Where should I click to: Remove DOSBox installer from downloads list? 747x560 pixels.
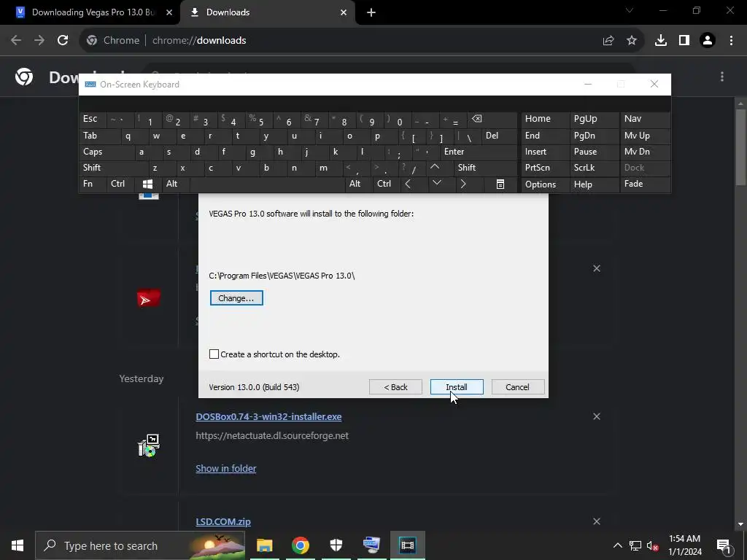597,416
